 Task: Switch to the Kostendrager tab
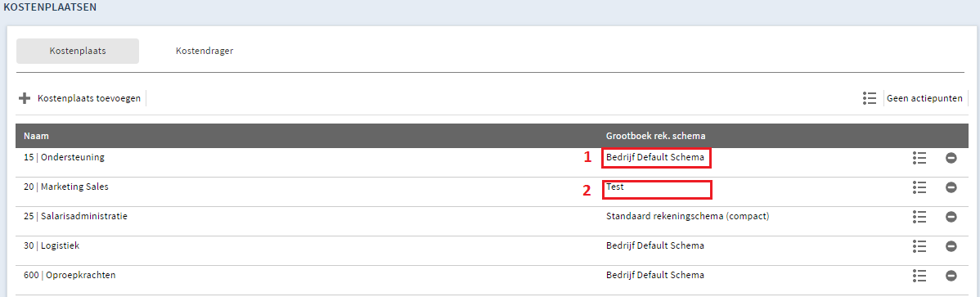click(205, 52)
